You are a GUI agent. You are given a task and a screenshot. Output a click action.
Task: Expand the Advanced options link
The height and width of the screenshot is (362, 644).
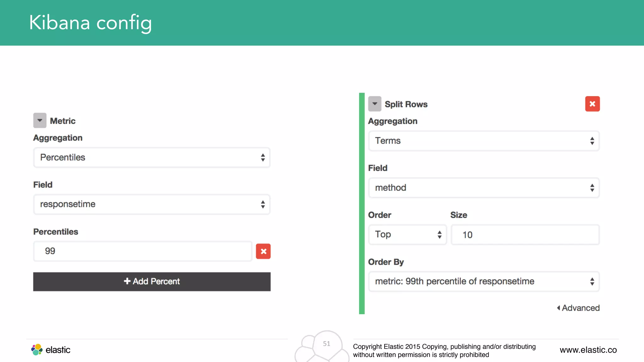coord(578,308)
